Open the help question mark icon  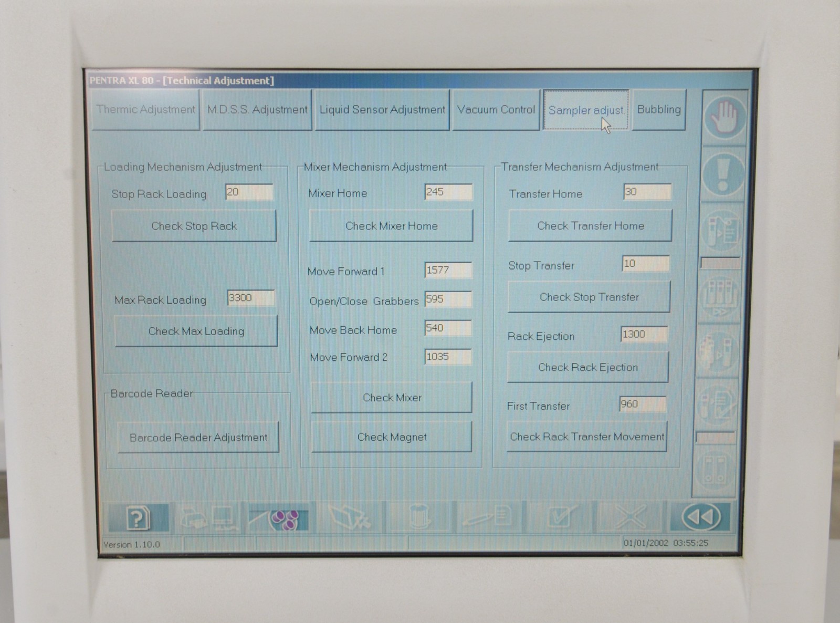click(x=138, y=518)
